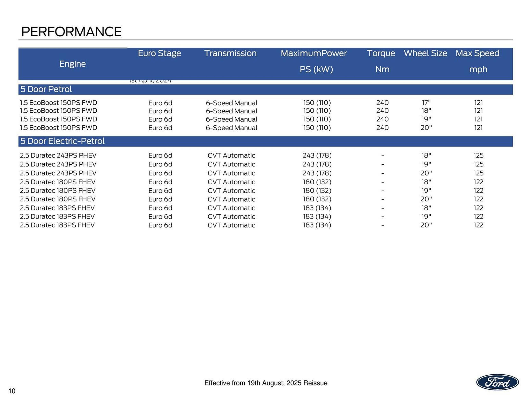Screen dimensions: 532x411
Task: Click first 2.5 Duratec 180PS FHEV entry
Action: pyautogui.click(x=58, y=182)
